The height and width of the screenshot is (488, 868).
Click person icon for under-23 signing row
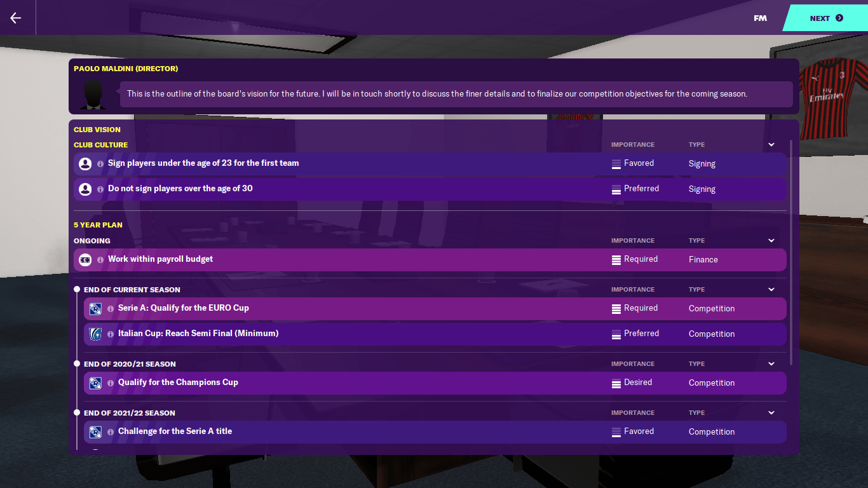click(x=85, y=163)
